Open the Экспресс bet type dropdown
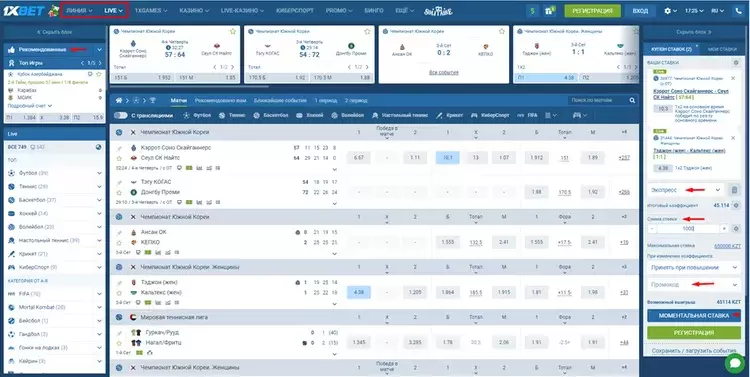This screenshot has height=377, width=750. (685, 190)
